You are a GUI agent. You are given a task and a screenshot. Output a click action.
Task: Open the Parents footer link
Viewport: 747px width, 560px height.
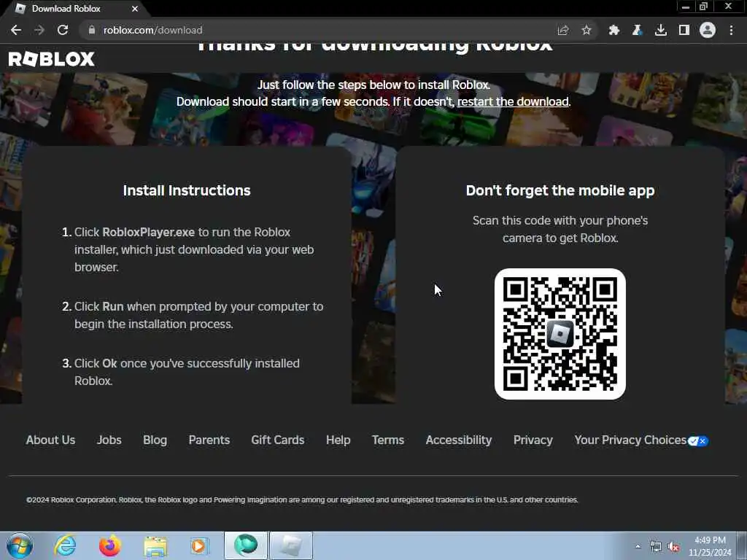pos(209,440)
